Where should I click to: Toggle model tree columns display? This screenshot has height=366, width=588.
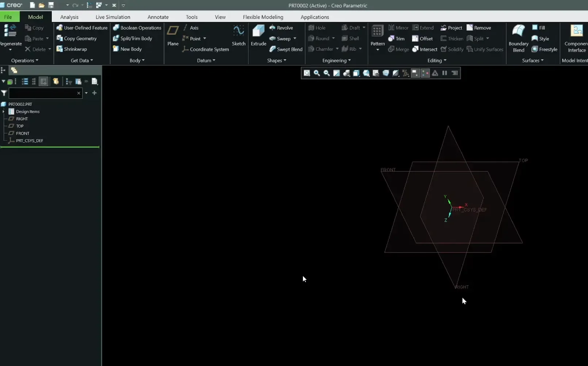click(43, 81)
